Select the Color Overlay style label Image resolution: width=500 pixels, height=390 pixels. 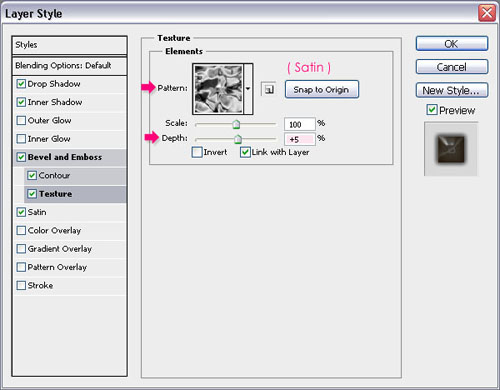[x=54, y=231]
